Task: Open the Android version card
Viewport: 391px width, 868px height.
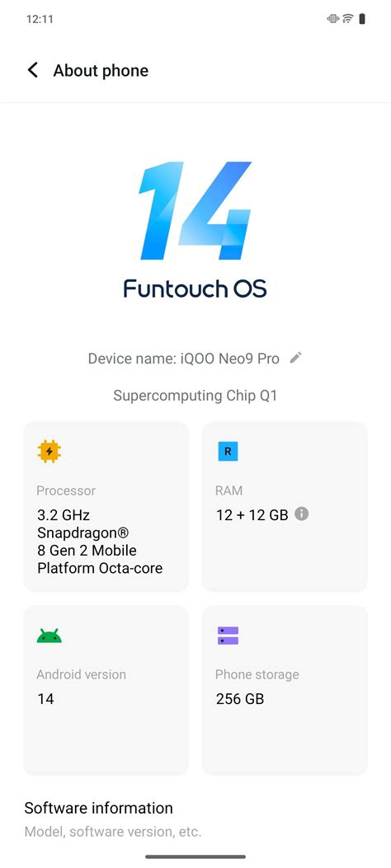Action: (106, 690)
